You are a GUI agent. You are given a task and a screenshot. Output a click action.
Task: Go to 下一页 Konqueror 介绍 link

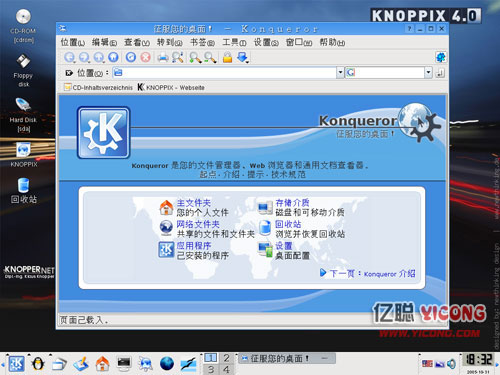coord(368,274)
